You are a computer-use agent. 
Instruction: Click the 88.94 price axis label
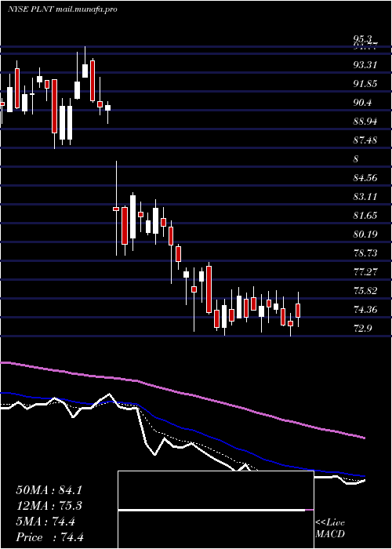click(365, 122)
